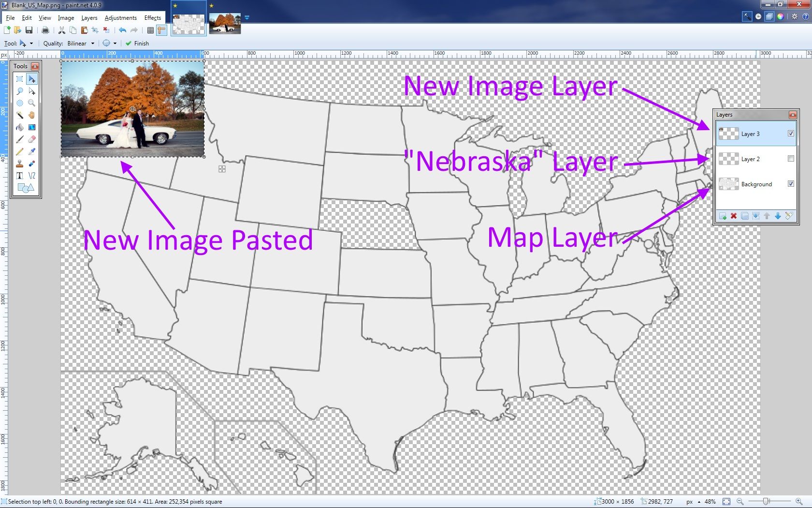The image size is (812, 508).
Task: Show the Layer 2 layer
Action: (x=791, y=159)
